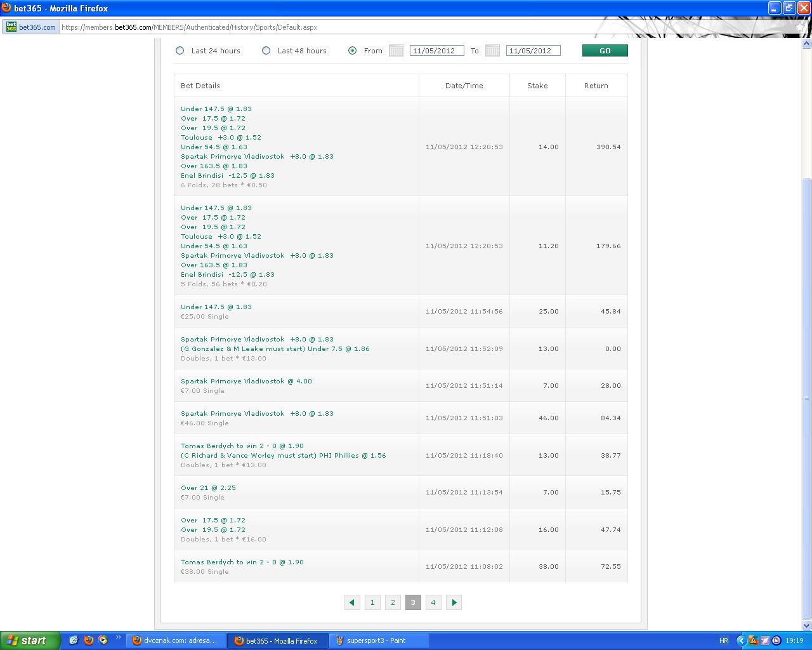
Task: Open the To date calendar picker
Action: coord(492,51)
